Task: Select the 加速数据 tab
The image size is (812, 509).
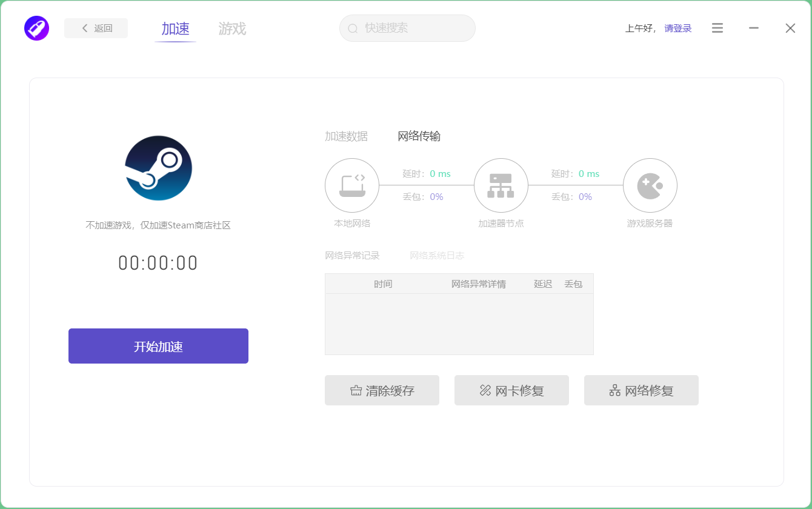Action: tap(346, 136)
